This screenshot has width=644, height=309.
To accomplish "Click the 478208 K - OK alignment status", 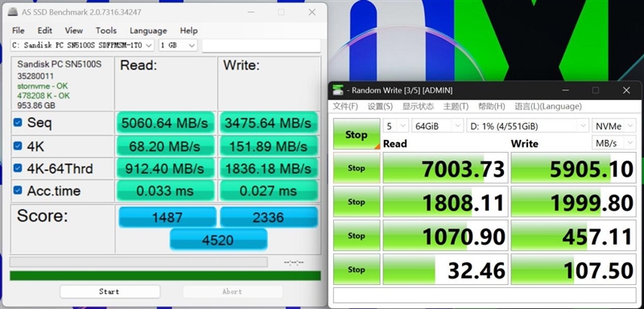I will (x=43, y=96).
